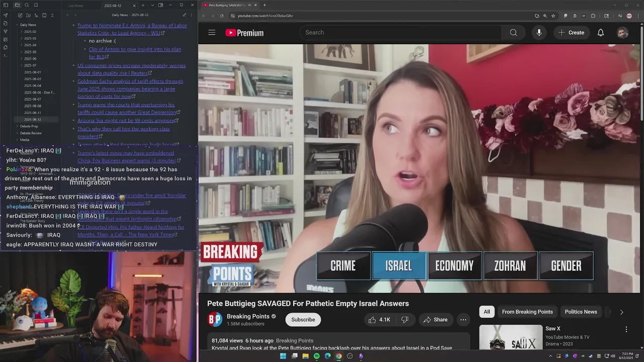Open Clip of Antoni BLS link
Viewport: 644px width, 362px height.
(135, 53)
